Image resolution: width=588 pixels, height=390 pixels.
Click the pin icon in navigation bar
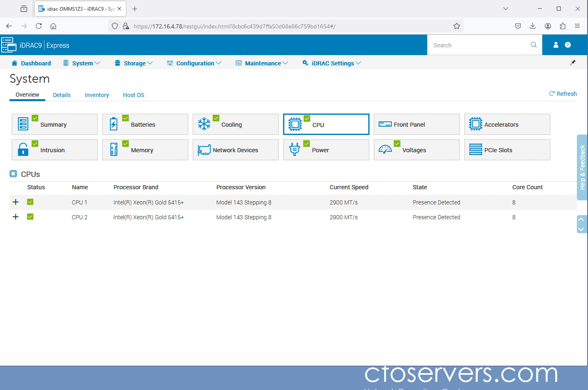[x=572, y=63]
